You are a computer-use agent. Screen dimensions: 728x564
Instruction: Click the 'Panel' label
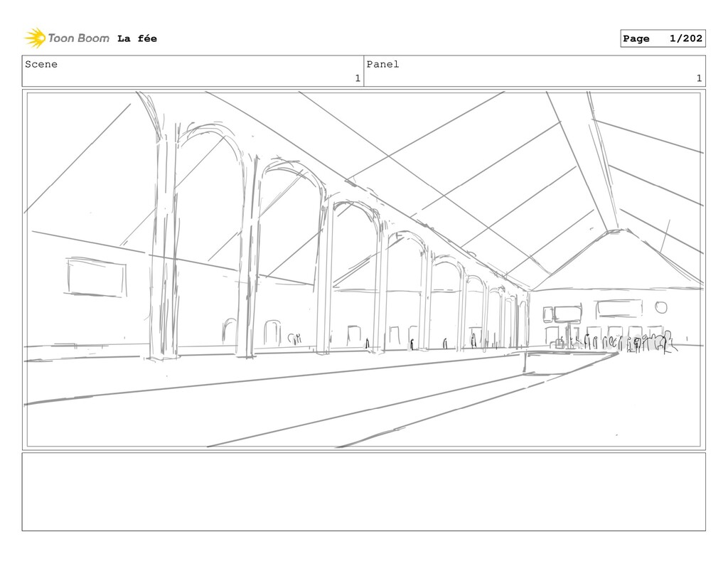click(382, 64)
